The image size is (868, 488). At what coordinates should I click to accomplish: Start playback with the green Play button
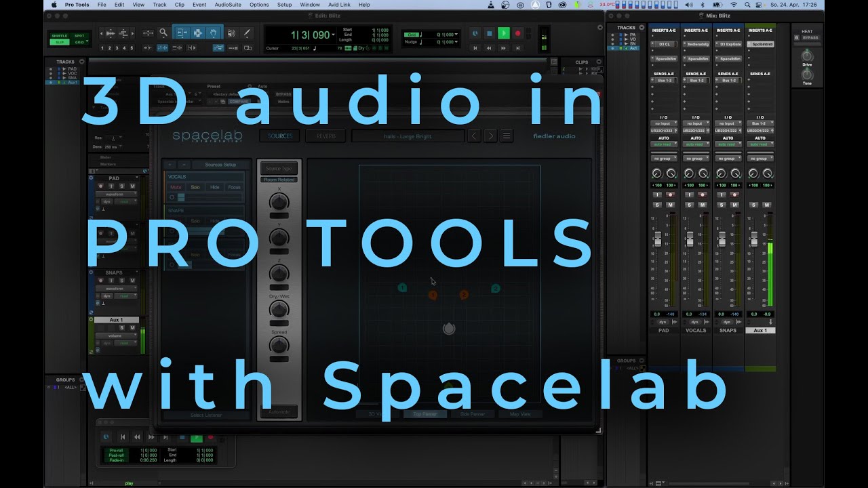[503, 33]
